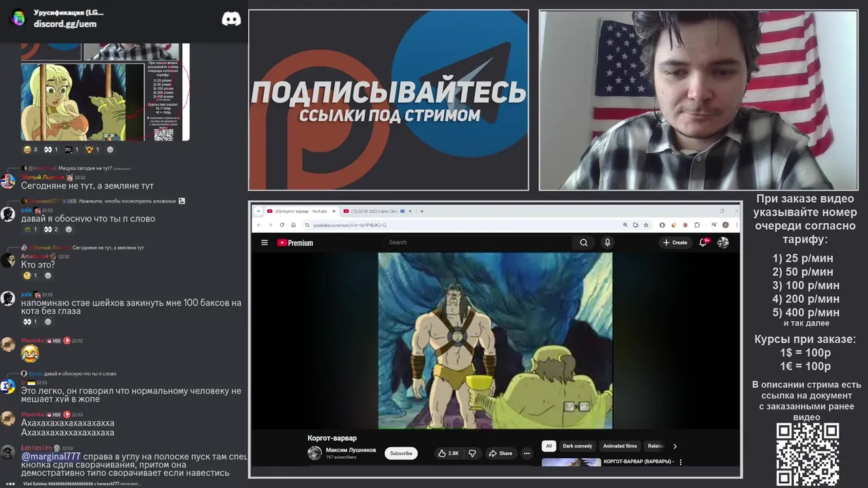Open related video title КОРГОТ-ВАРВАР (ВАРВАРЫ)
The image size is (868, 488).
638,462
